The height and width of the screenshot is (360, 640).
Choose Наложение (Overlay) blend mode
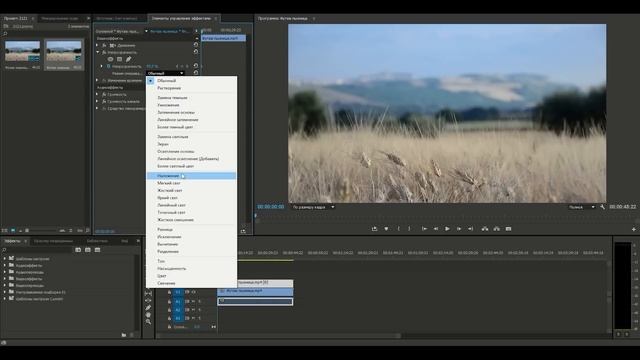[191, 176]
